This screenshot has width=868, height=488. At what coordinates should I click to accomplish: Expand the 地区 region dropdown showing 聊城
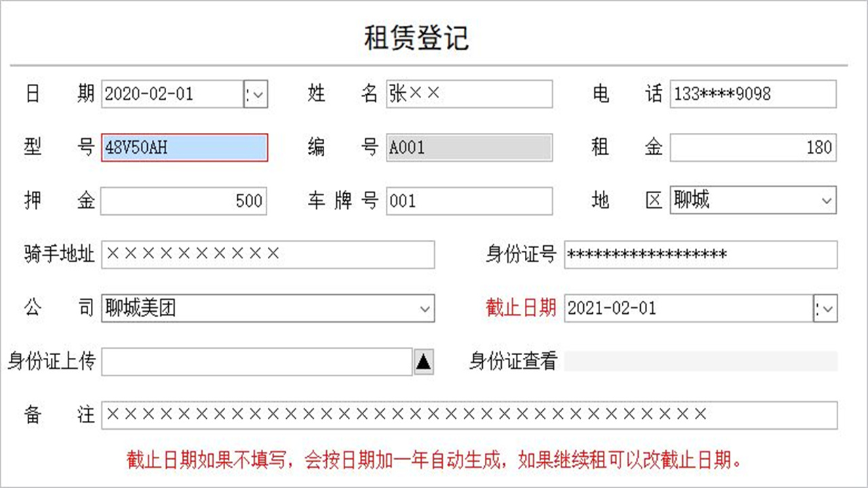[x=827, y=201]
